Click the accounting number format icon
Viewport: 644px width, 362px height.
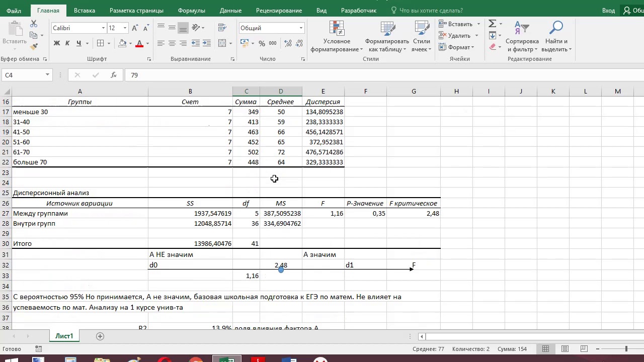tap(245, 43)
